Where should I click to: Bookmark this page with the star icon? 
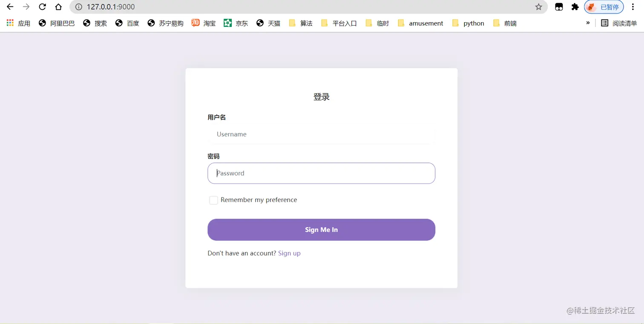(x=539, y=7)
